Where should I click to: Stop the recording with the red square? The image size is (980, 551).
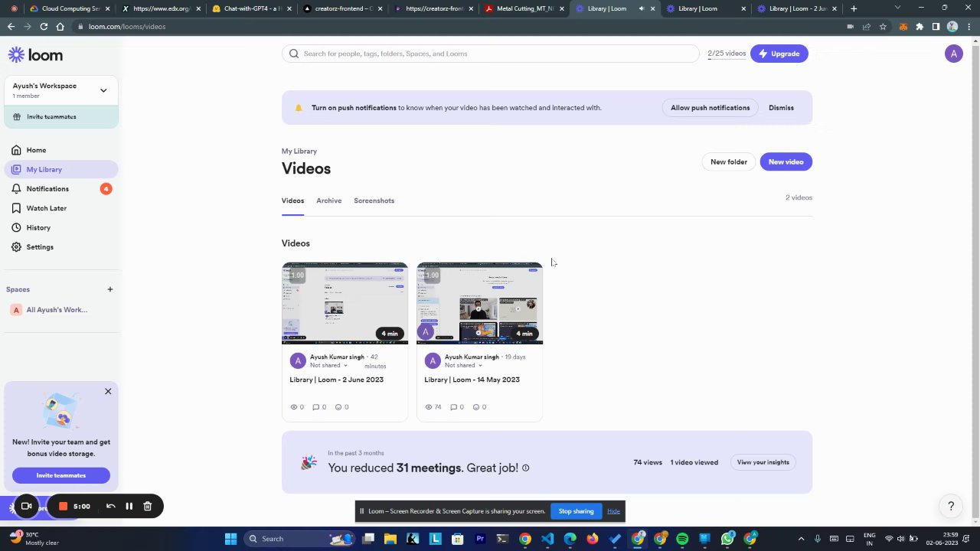click(64, 506)
